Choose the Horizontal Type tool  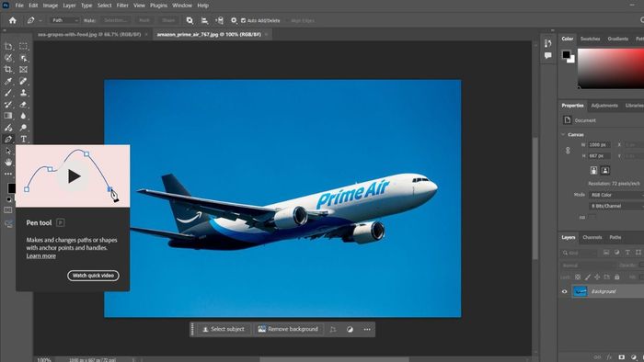[x=23, y=140]
